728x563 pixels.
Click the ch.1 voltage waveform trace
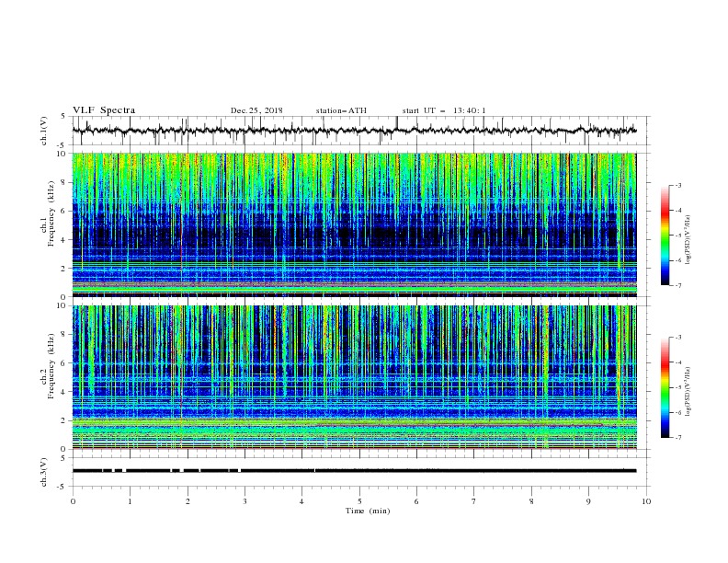355,131
